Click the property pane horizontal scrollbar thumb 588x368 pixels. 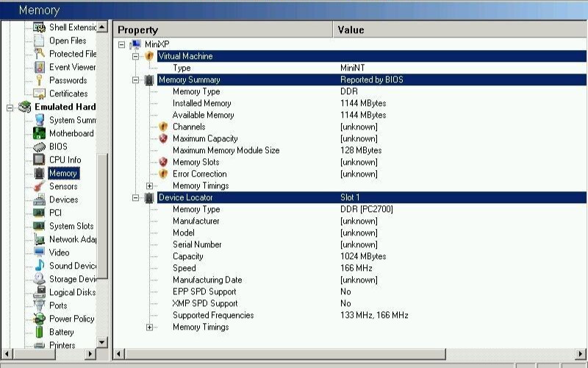(x=285, y=354)
